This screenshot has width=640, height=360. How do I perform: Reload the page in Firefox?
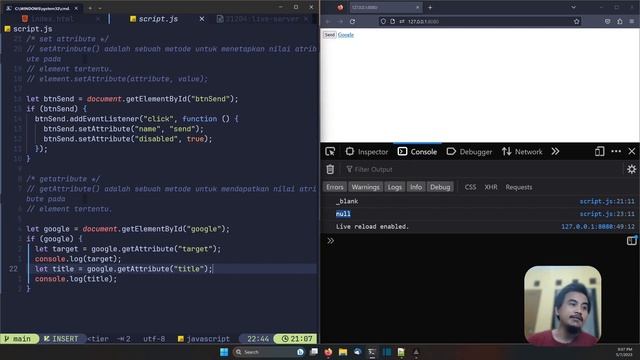[x=353, y=21]
